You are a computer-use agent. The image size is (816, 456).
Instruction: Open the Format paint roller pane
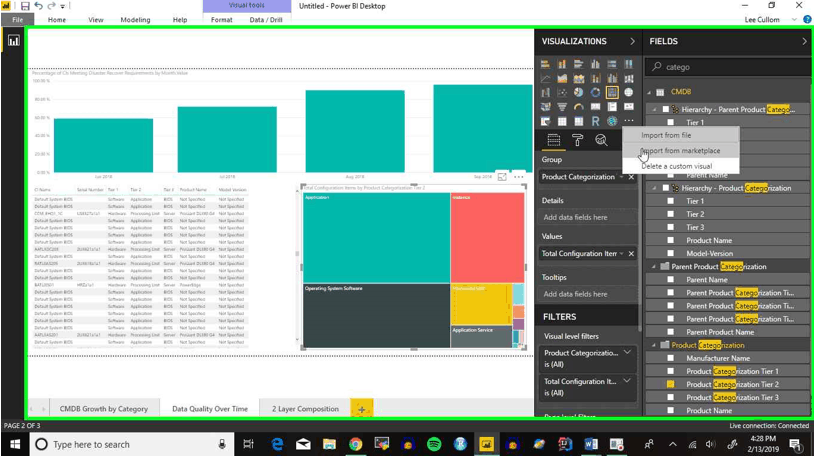coord(577,140)
